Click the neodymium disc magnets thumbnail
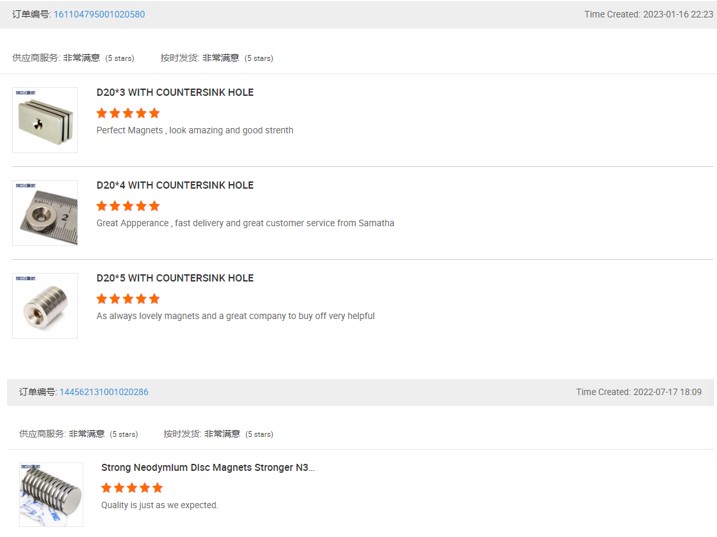Screen dimensions: 717x537 click(50, 494)
